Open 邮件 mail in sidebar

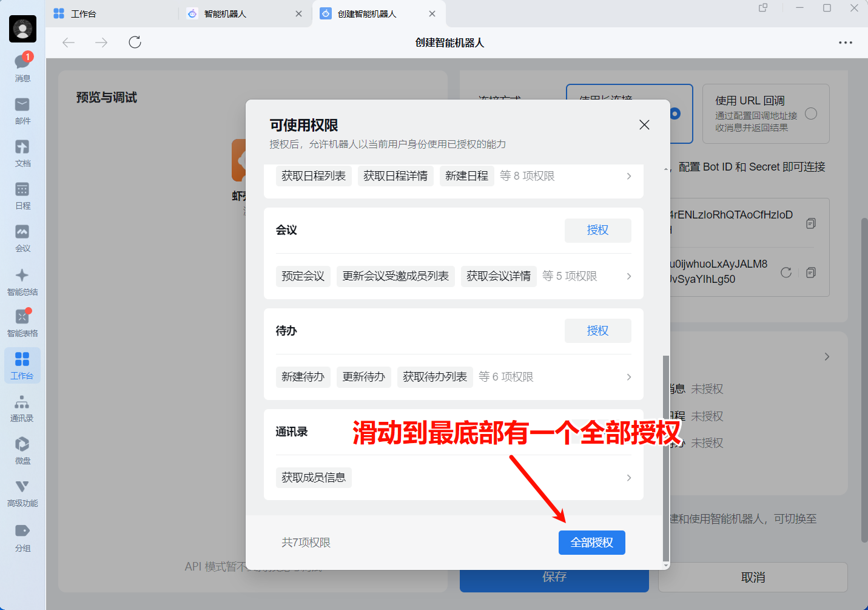point(22,111)
